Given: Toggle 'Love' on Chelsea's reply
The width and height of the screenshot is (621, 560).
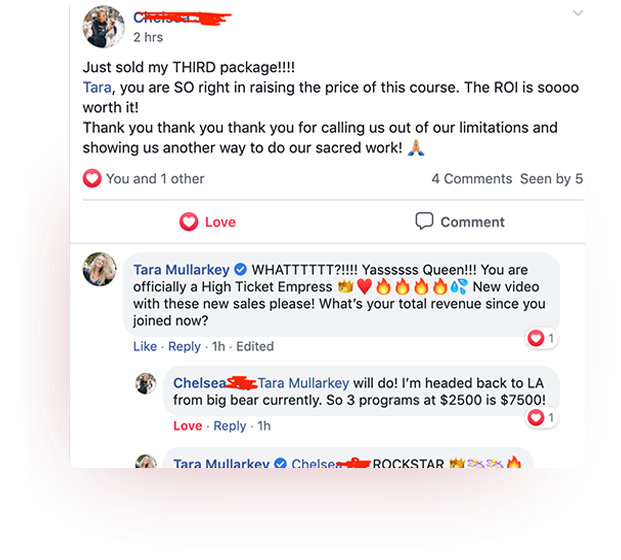Looking at the screenshot, I should point(188,426).
